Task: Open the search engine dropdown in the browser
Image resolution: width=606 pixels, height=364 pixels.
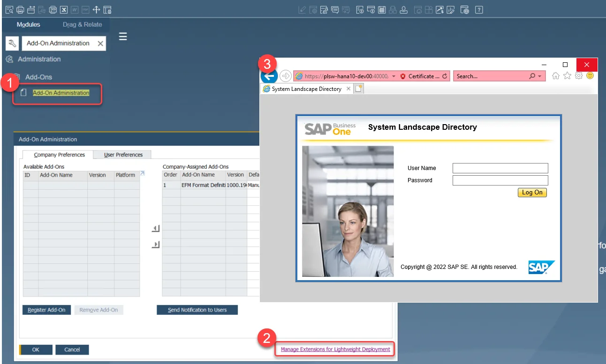Action: point(540,76)
